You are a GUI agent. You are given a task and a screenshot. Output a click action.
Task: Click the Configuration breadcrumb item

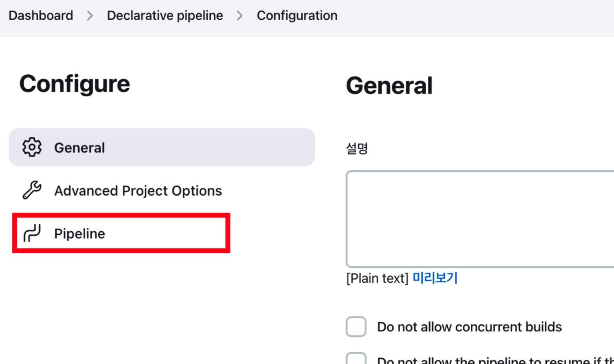297,15
